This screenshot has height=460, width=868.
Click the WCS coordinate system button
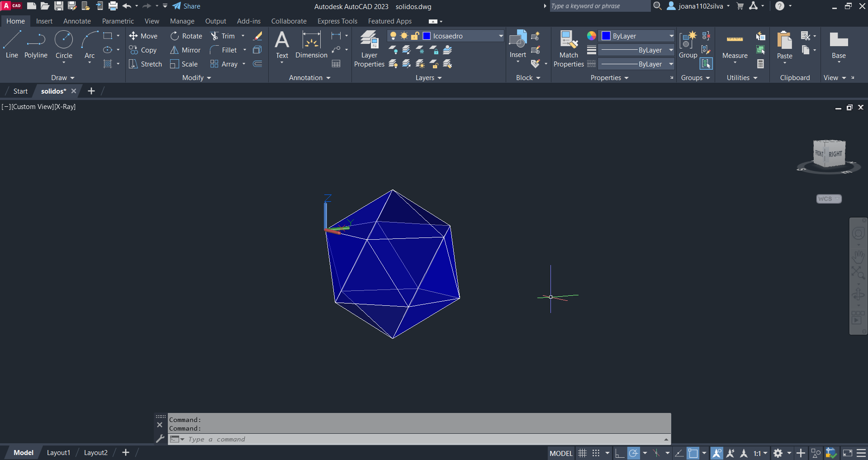828,199
